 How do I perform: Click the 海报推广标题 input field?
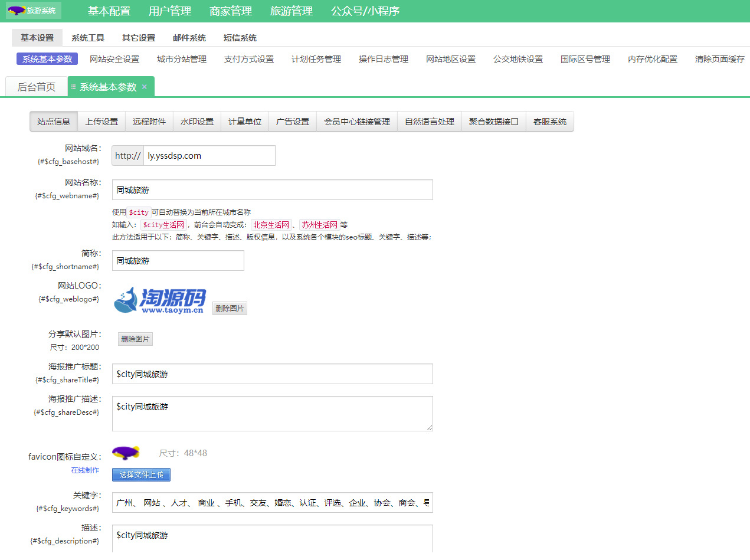coord(273,374)
